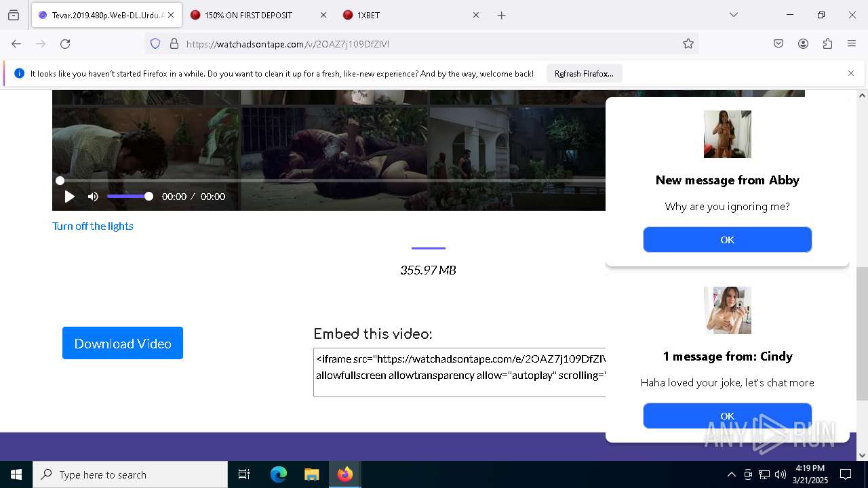
Task: Show hidden system tray icons
Action: pyautogui.click(x=731, y=474)
